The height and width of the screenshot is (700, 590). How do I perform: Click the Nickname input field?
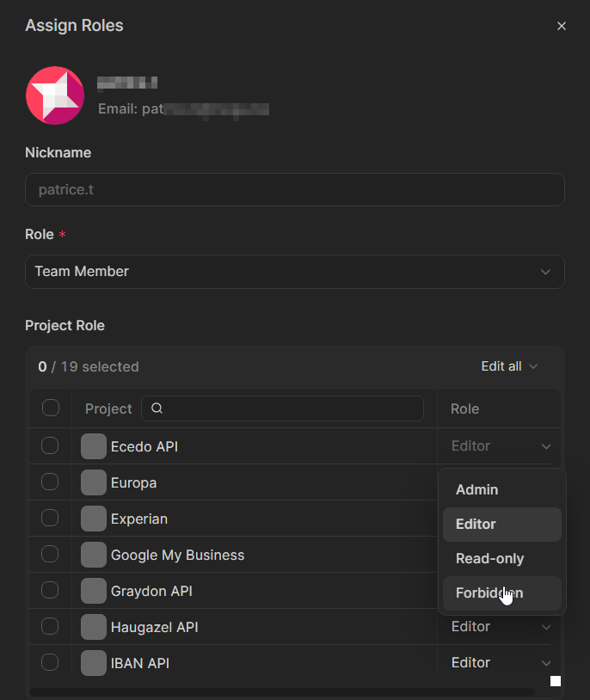[294, 189]
